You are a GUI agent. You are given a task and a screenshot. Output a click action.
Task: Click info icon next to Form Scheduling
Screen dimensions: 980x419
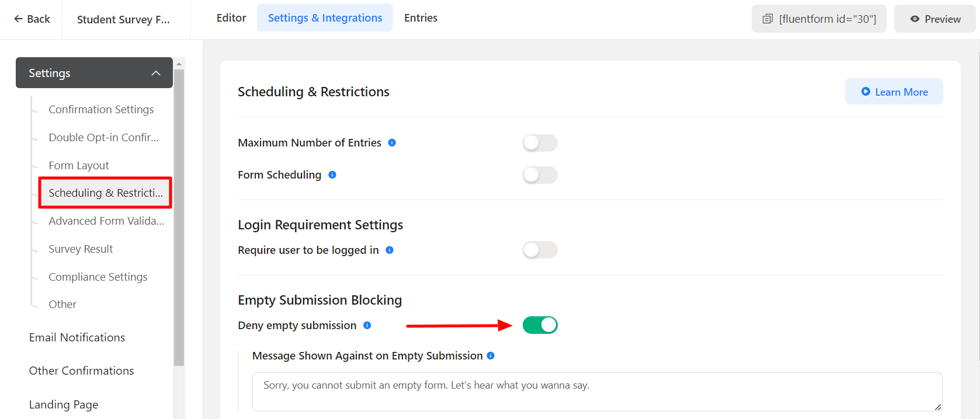pos(332,174)
